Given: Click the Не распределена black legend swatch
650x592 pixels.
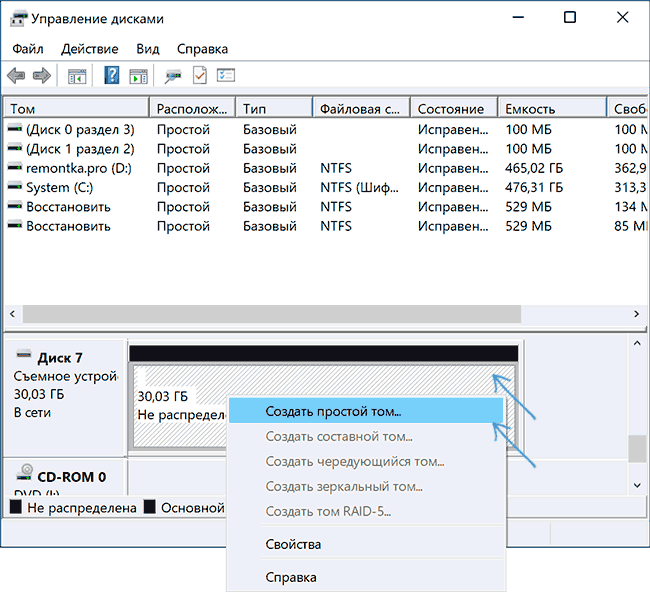Looking at the screenshot, I should 16,507.
